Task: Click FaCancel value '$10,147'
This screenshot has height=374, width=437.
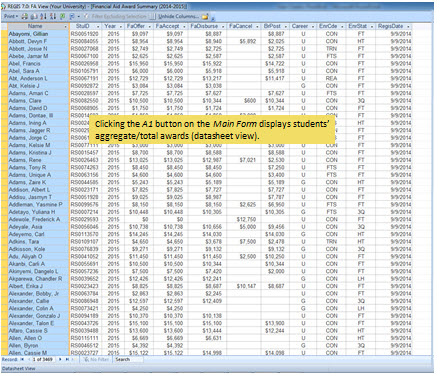Action: [x=246, y=286]
